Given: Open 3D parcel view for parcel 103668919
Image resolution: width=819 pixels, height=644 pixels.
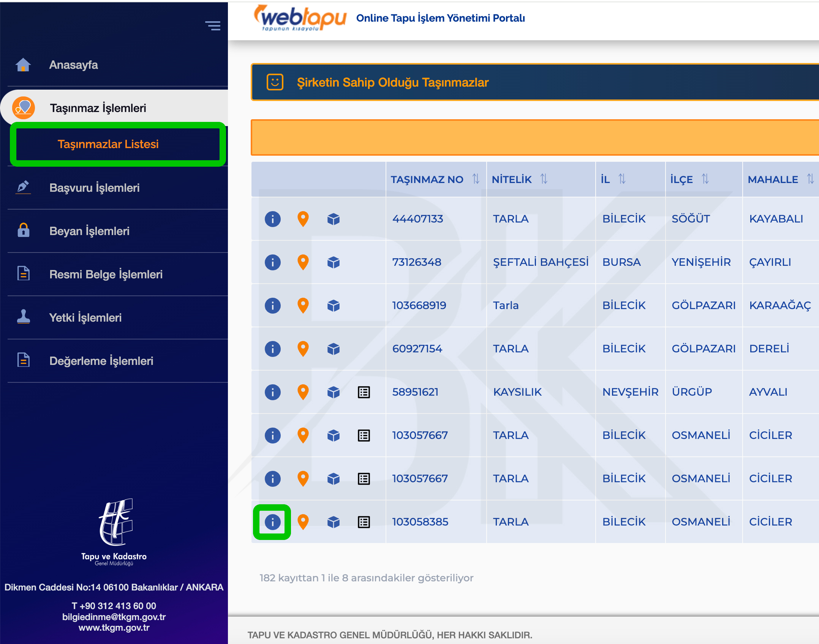Looking at the screenshot, I should [x=333, y=306].
